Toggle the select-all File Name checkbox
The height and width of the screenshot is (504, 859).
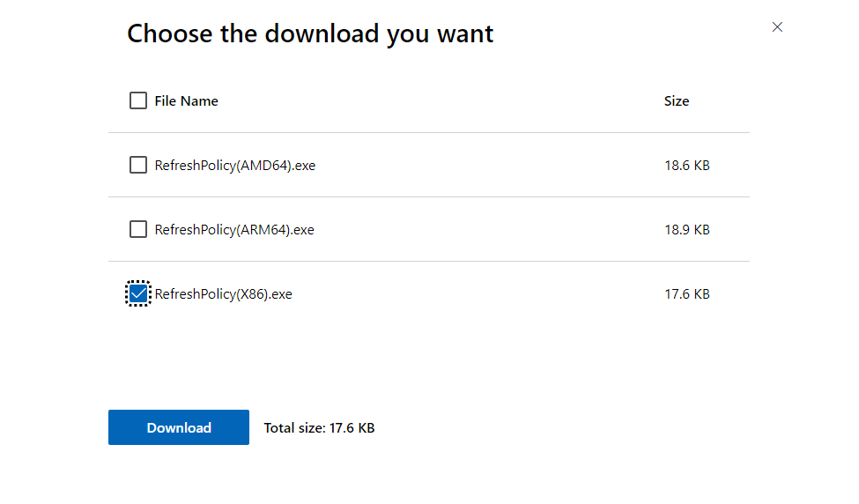138,100
